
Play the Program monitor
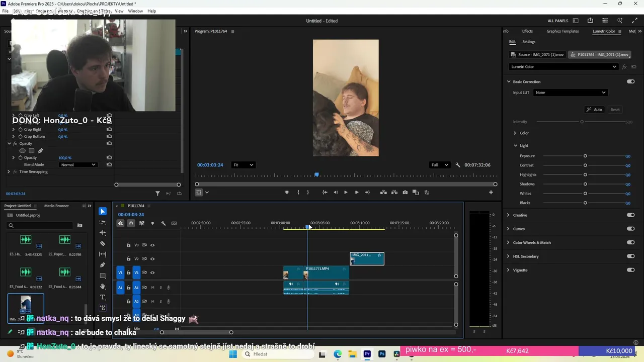pyautogui.click(x=346, y=192)
